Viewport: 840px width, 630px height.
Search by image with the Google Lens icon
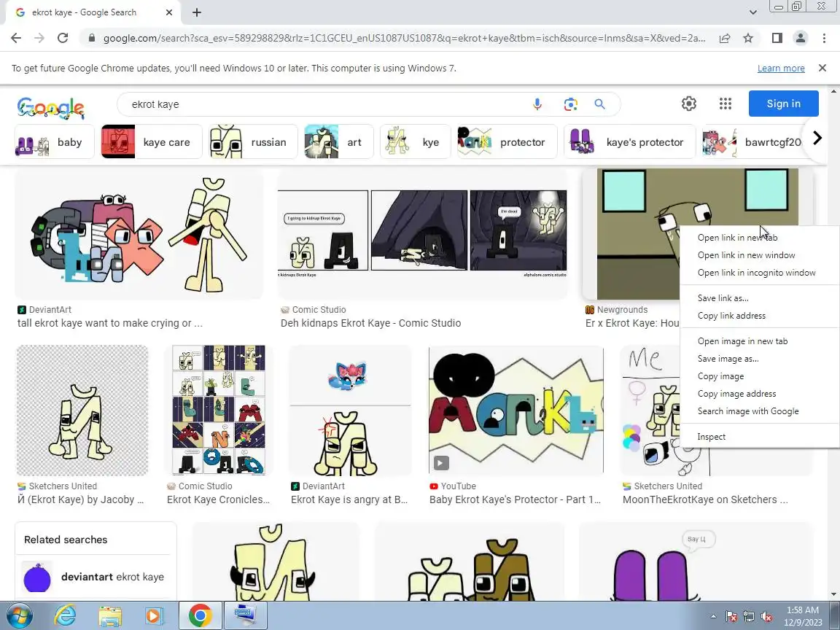coord(570,104)
